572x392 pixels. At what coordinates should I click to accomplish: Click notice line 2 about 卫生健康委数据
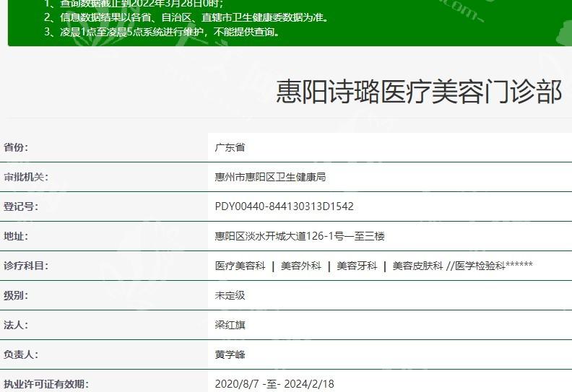[186, 17]
